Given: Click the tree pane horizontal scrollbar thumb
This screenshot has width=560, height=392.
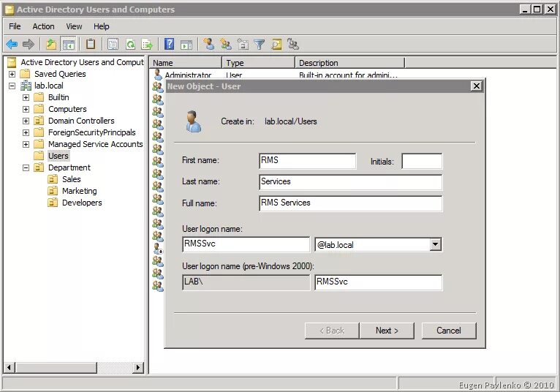Looking at the screenshot, I should click(x=56, y=367).
